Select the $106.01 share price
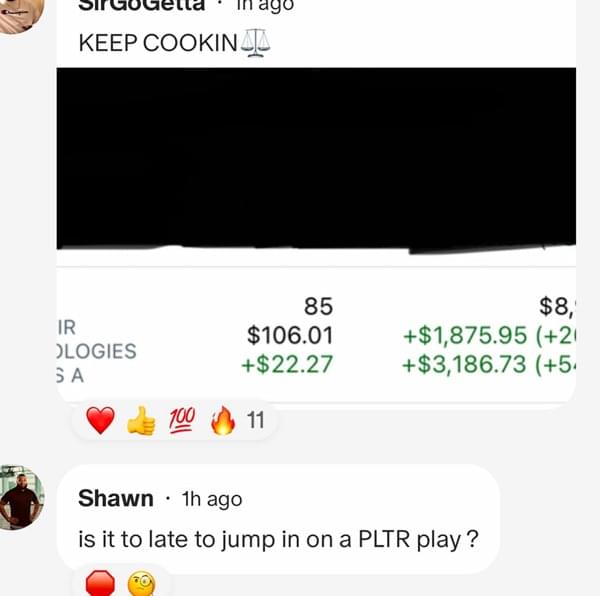Screen dimensions: 600x596 (290, 335)
